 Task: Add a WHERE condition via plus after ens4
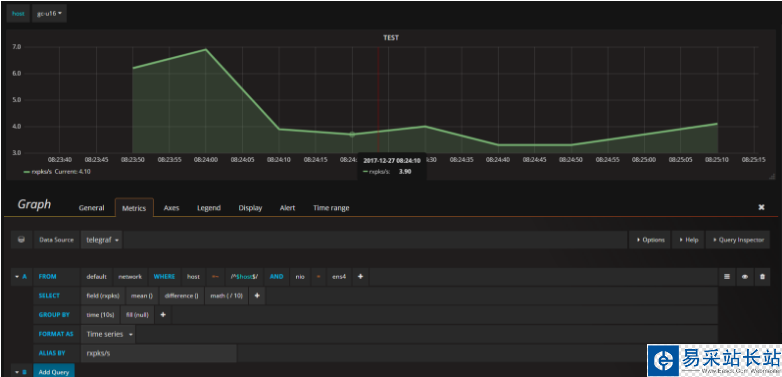(x=361, y=277)
